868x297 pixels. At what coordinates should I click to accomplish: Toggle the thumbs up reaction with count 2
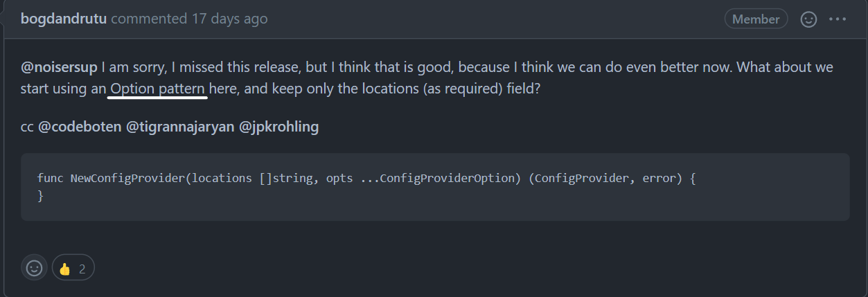point(73,267)
